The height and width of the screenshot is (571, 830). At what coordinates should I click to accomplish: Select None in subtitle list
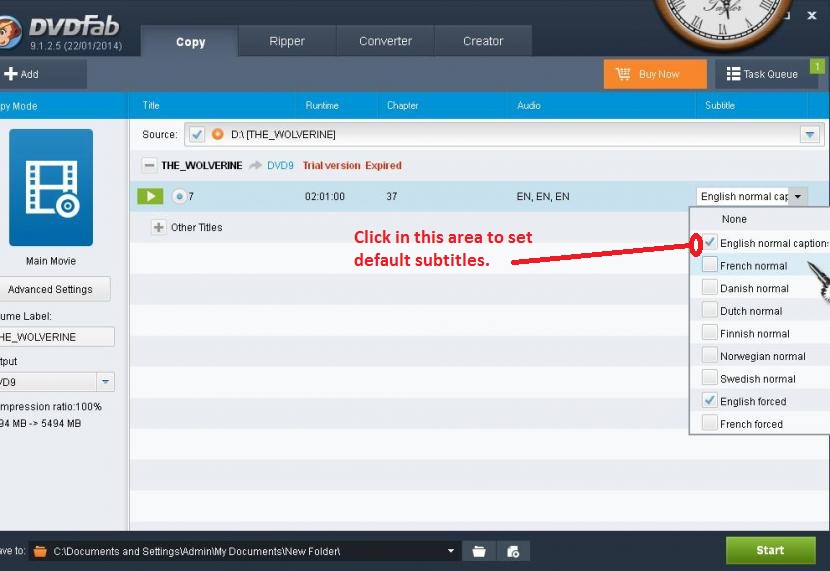point(734,219)
